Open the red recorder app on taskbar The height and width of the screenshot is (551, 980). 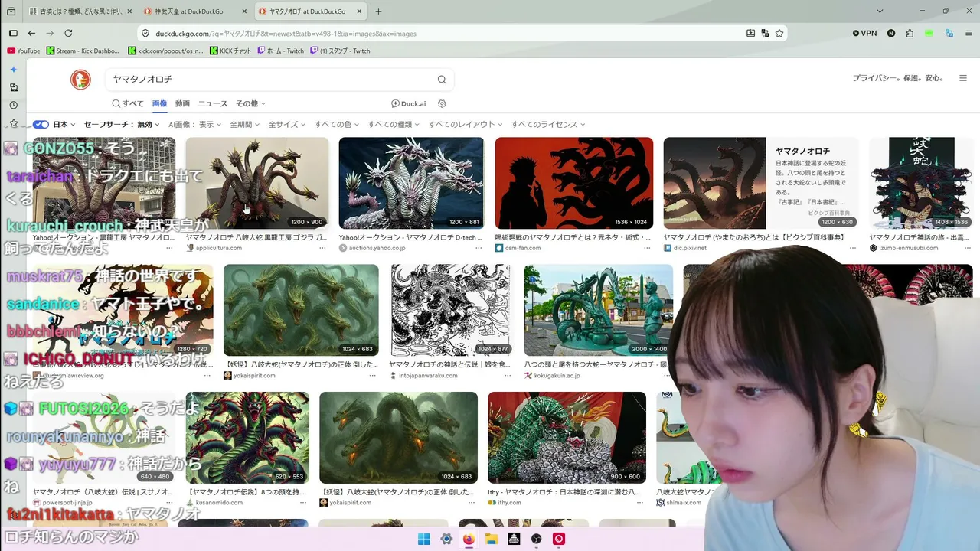[x=559, y=539]
